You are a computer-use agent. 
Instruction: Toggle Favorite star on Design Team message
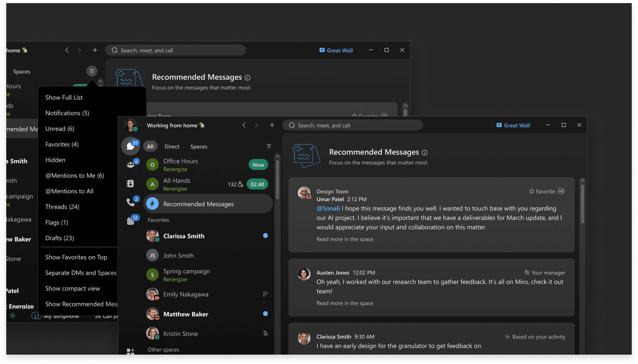click(x=531, y=191)
